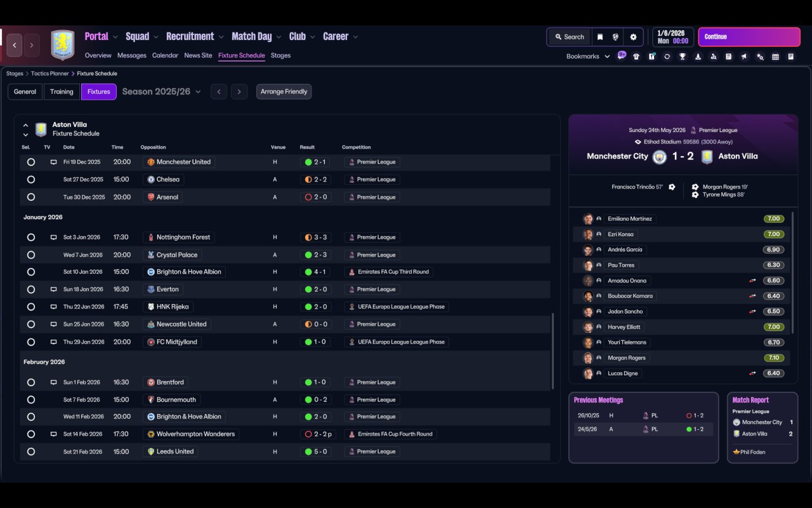The width and height of the screenshot is (812, 508).
Task: Click the shirt icon in bookmarks bar
Action: click(636, 57)
